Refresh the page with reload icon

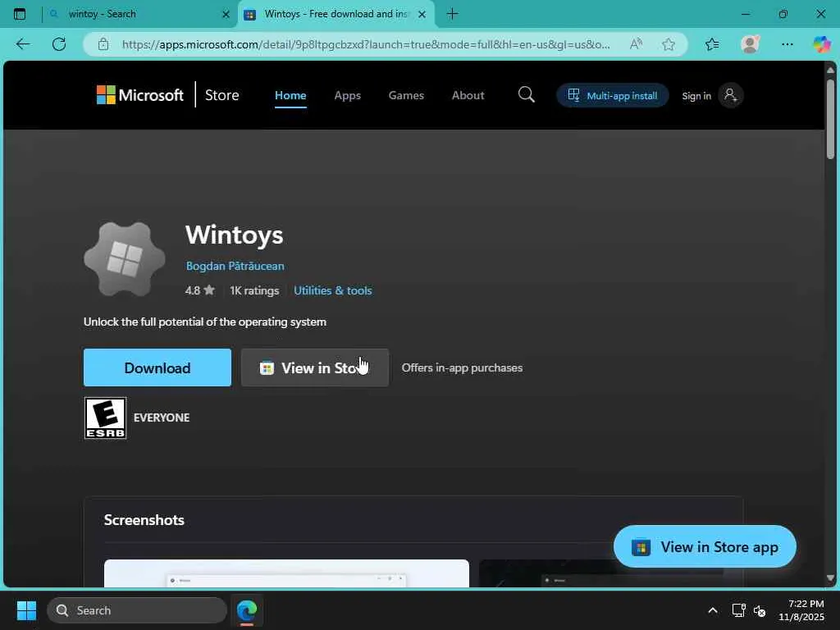59,44
